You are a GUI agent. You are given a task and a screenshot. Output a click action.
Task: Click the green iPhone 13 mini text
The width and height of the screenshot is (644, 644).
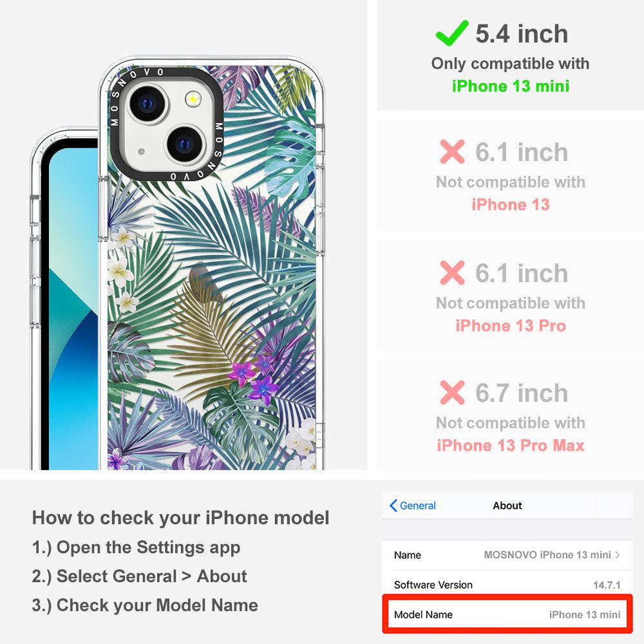click(x=511, y=86)
